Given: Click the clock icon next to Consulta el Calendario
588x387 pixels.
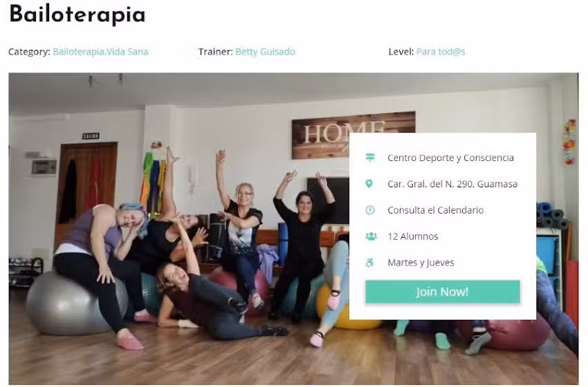Looking at the screenshot, I should (x=370, y=210).
